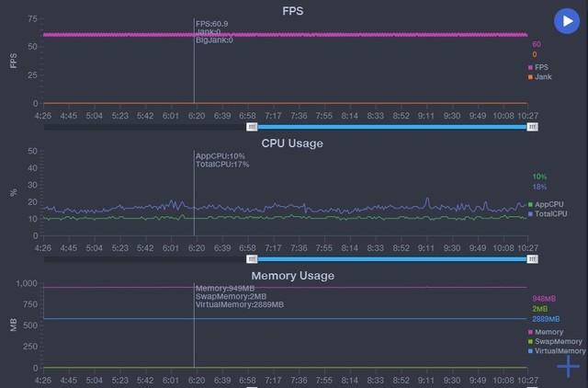Screen dimensions: 588x388
Task: Click the right handle of FPS range slider
Action: tap(532, 127)
